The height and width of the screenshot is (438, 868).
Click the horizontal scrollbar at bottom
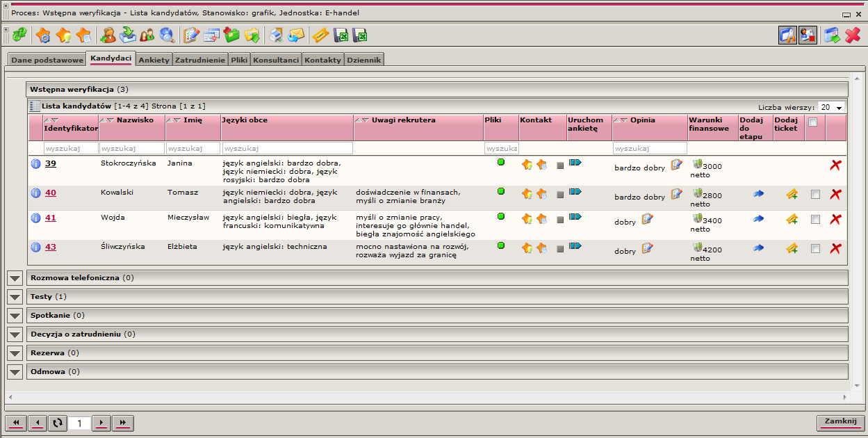click(427, 397)
